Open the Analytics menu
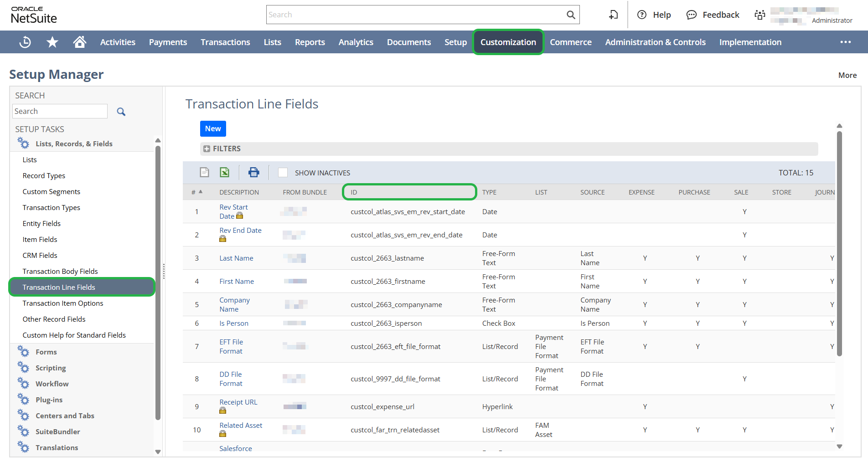Screen dimensions: 868x467 [356, 42]
